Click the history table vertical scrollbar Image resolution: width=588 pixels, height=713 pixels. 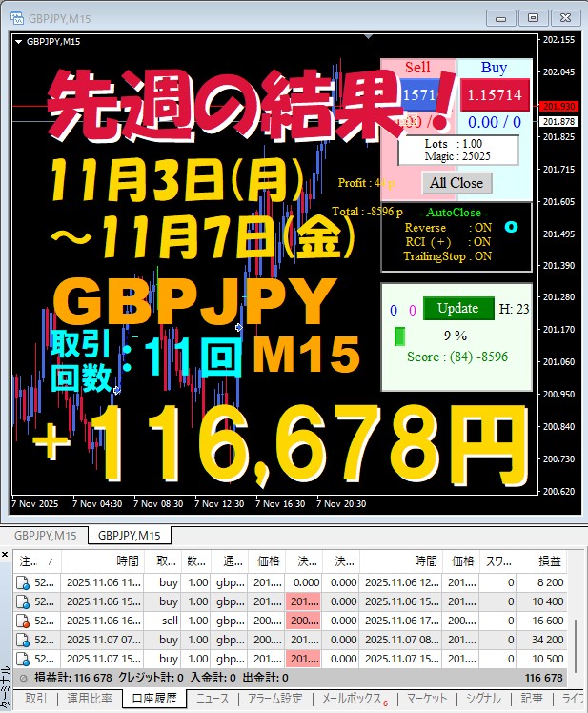[x=577, y=645]
